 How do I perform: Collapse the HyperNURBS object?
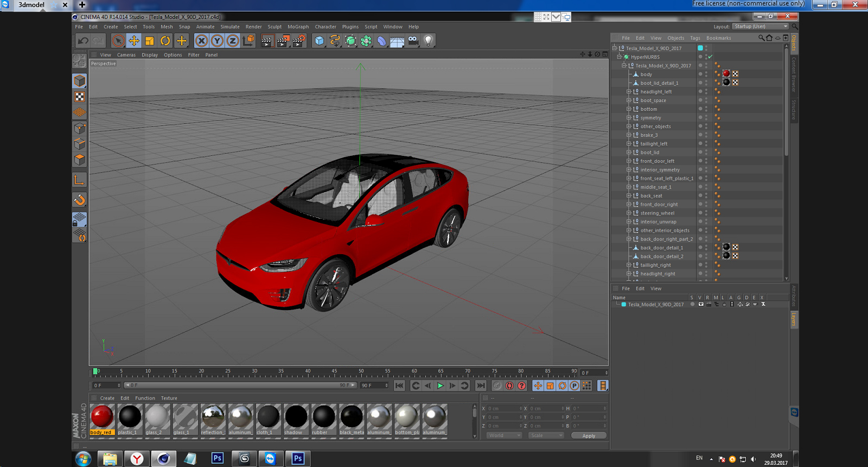click(619, 57)
